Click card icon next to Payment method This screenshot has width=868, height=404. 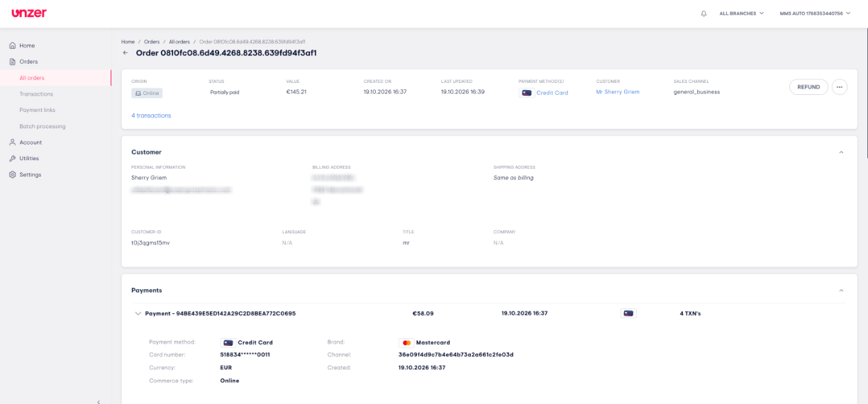[228, 342]
